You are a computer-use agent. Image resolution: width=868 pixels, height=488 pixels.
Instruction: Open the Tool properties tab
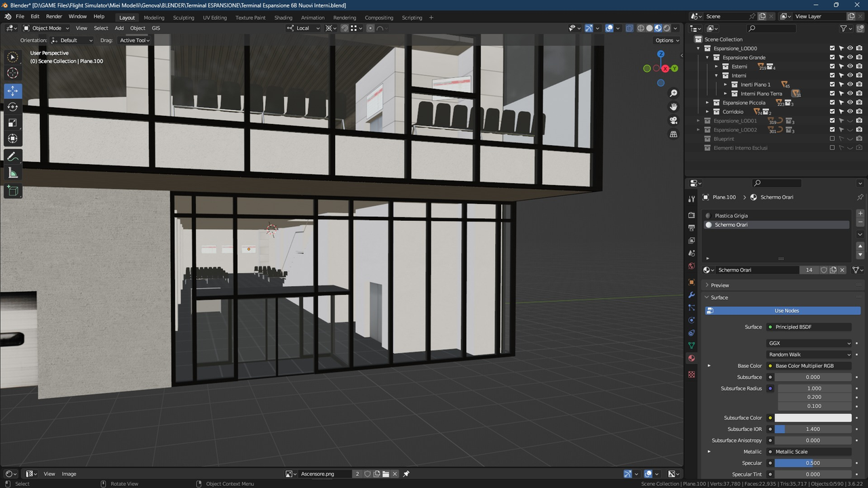(692, 199)
